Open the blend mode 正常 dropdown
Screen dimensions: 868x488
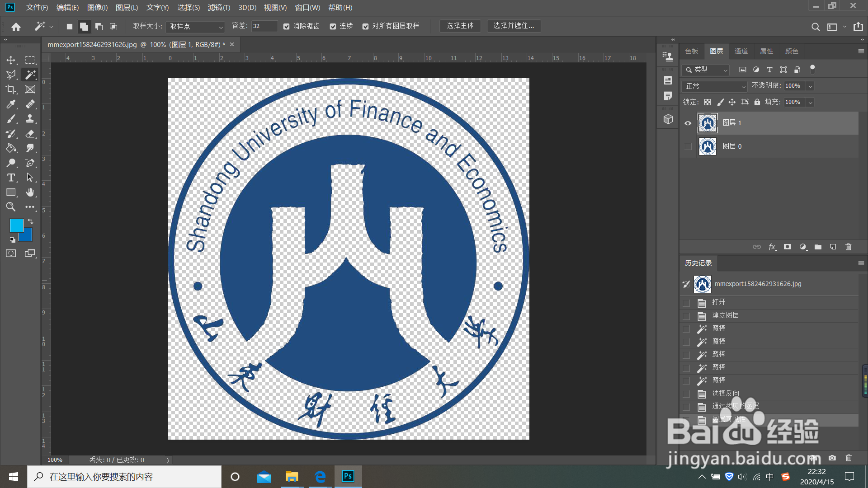(x=714, y=86)
